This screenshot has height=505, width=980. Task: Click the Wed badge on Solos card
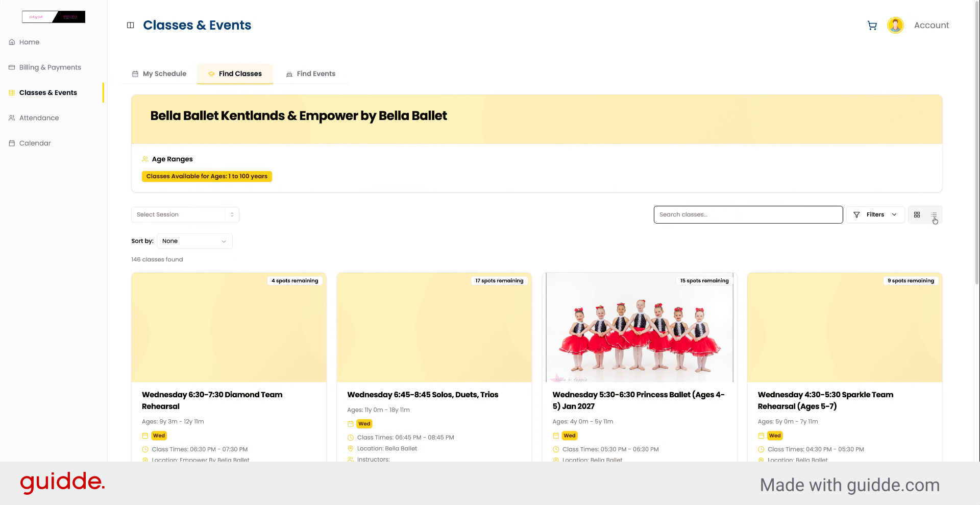pos(364,424)
